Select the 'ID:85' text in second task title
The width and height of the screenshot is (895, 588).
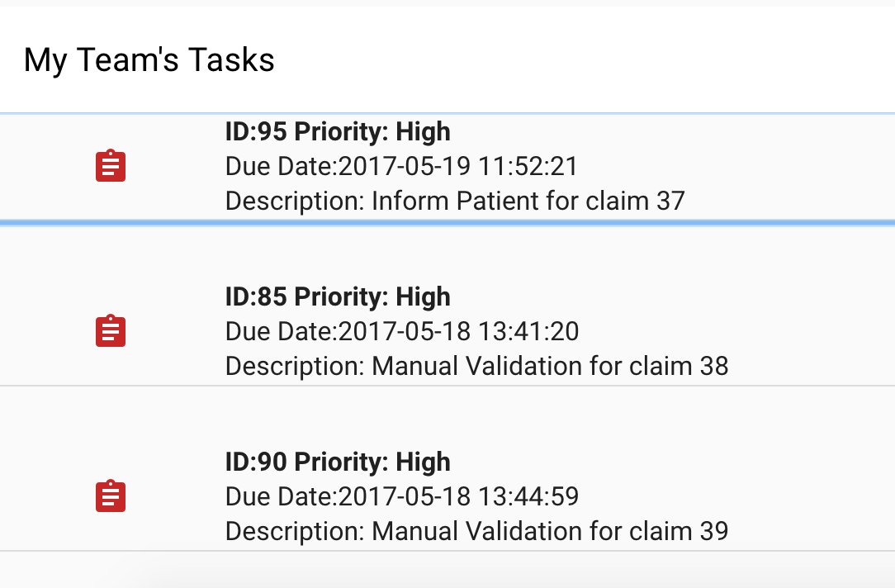[256, 296]
